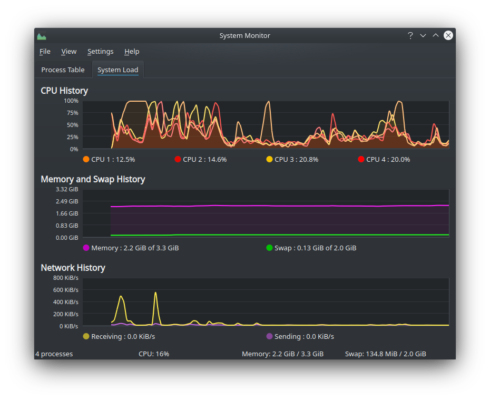Viewport: 490px width, 400px height.
Task: Click Receiving : 0.0 KiB/s label
Action: click(x=123, y=337)
